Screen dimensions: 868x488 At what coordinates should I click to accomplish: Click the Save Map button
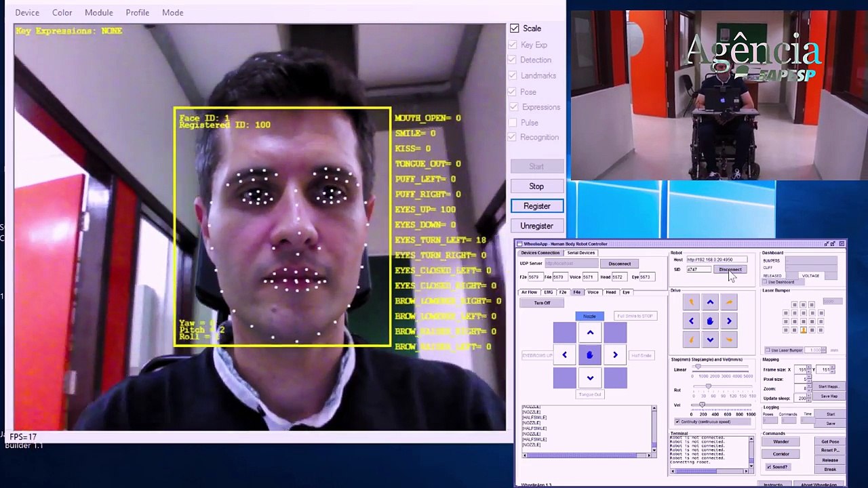click(x=829, y=396)
